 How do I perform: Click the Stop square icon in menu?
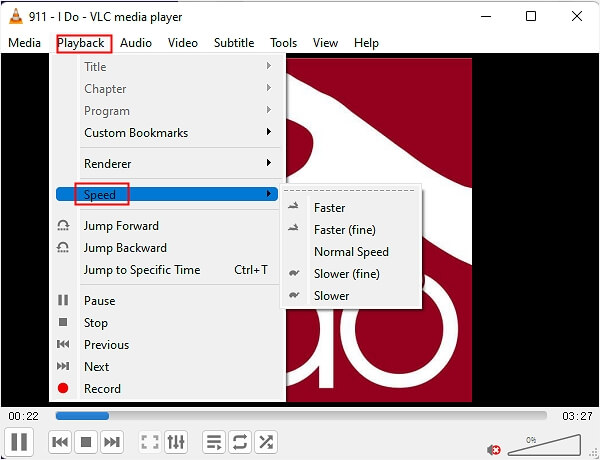[63, 322]
